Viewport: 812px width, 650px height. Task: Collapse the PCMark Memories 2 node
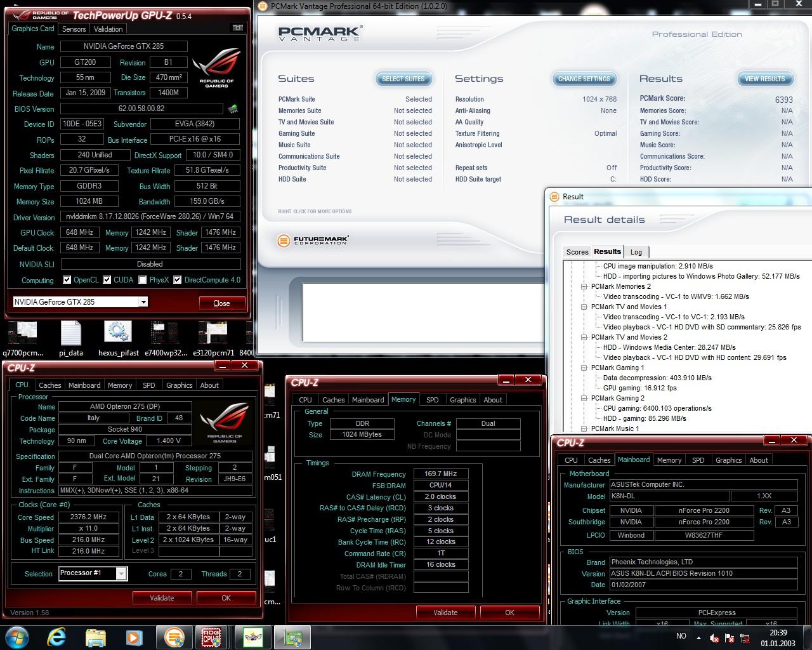pos(584,286)
